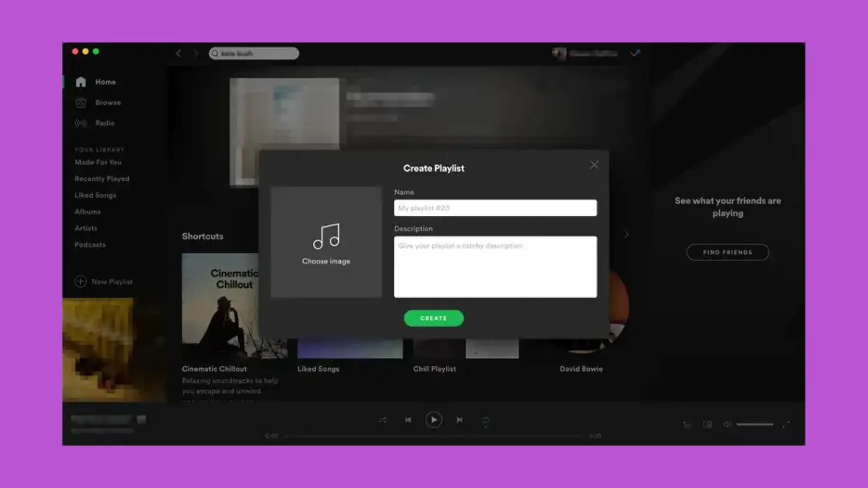Click FIND FRIENDS
This screenshot has width=868, height=488.
coord(728,252)
